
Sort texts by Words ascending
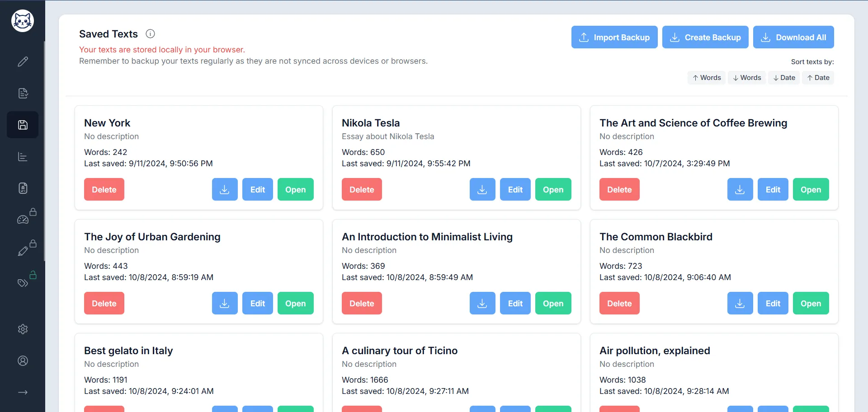coord(707,78)
